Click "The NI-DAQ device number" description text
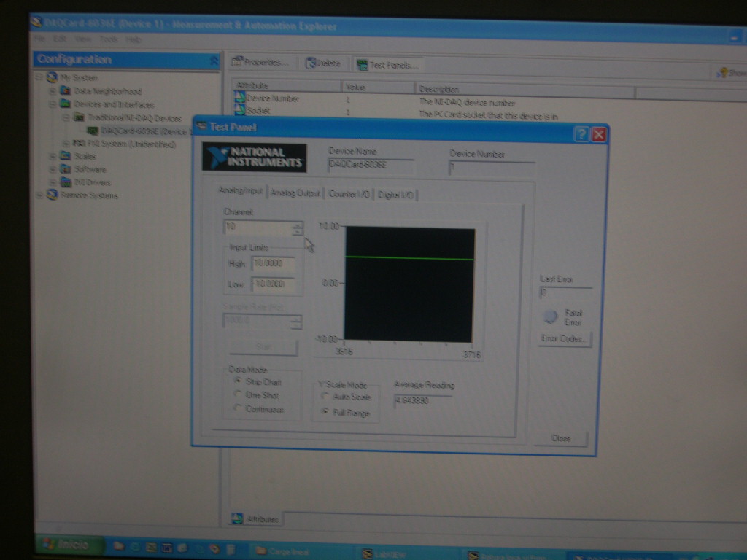This screenshot has height=560, width=747. (467, 102)
